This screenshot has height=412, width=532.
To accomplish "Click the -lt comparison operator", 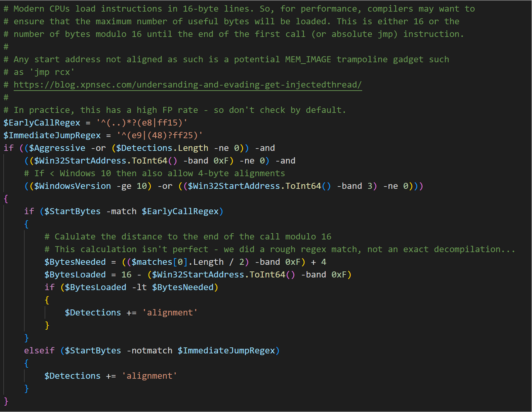I will pyautogui.click(x=139, y=287).
